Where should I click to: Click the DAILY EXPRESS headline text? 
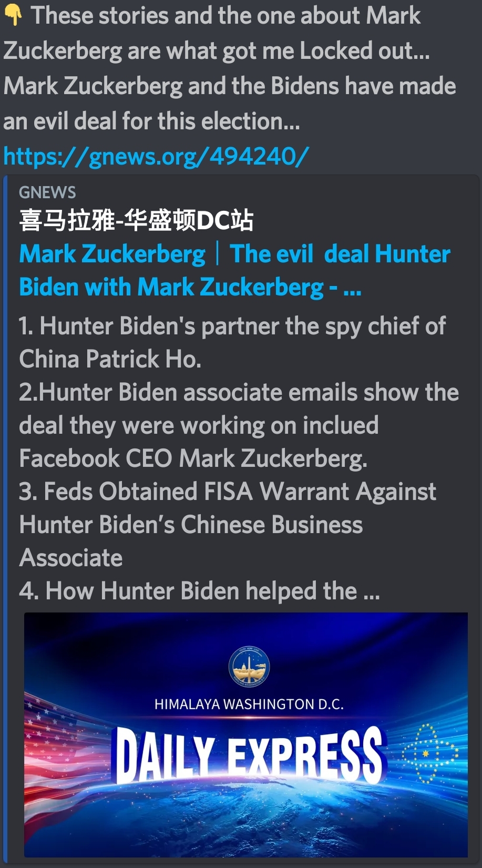coord(249,754)
